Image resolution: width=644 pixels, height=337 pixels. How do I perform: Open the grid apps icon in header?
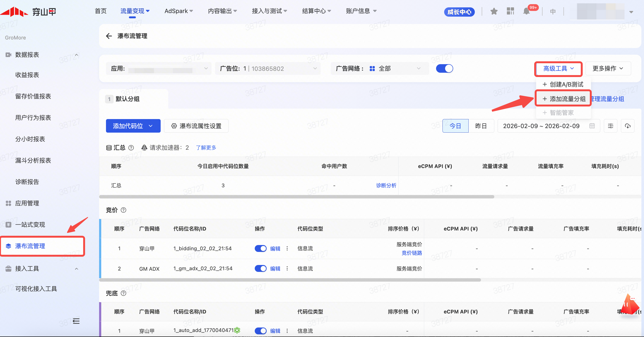tap(510, 11)
